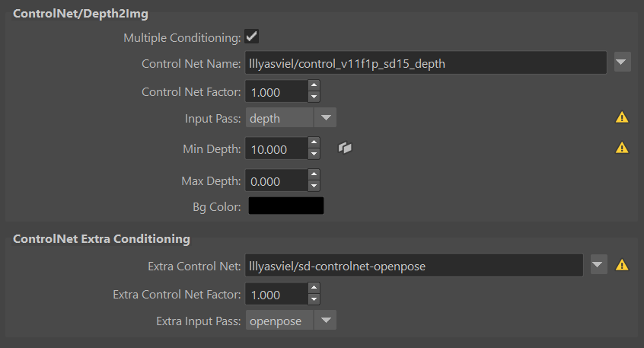644x348 pixels.
Task: Click the ControlNet Extra Conditioning section header
Action: click(x=101, y=239)
